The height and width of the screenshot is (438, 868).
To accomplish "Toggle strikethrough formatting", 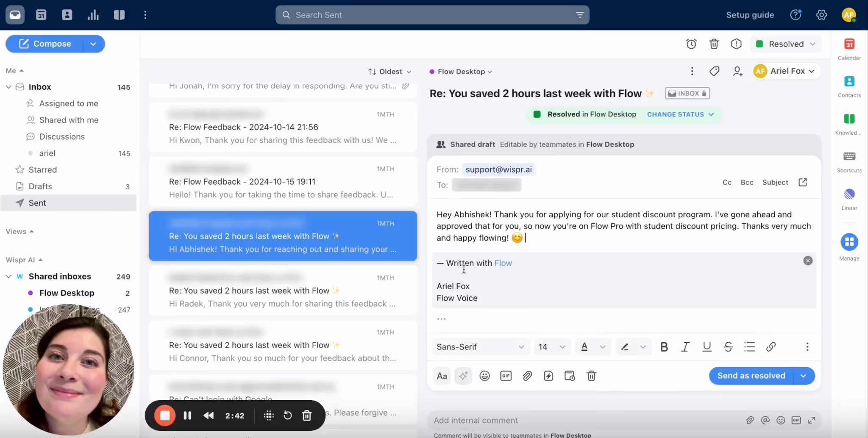I will (728, 347).
